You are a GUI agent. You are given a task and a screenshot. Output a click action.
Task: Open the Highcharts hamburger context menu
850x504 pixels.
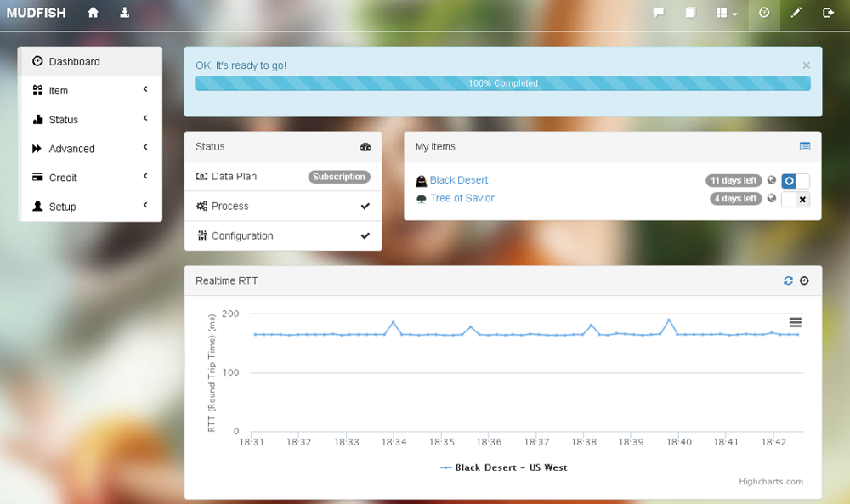(796, 322)
